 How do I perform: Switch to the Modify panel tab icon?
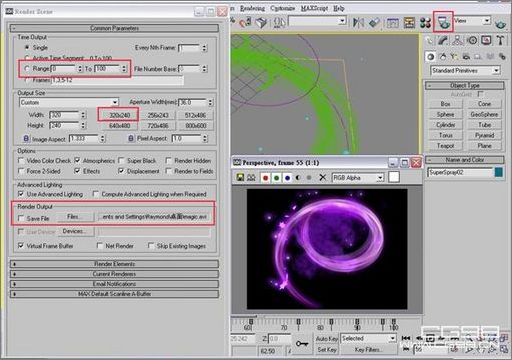tap(443, 40)
